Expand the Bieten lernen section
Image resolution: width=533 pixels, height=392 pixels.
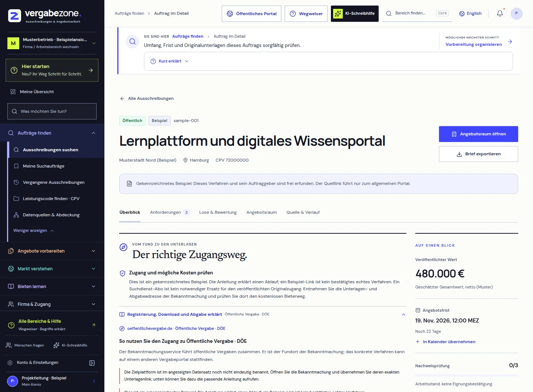tap(93, 287)
